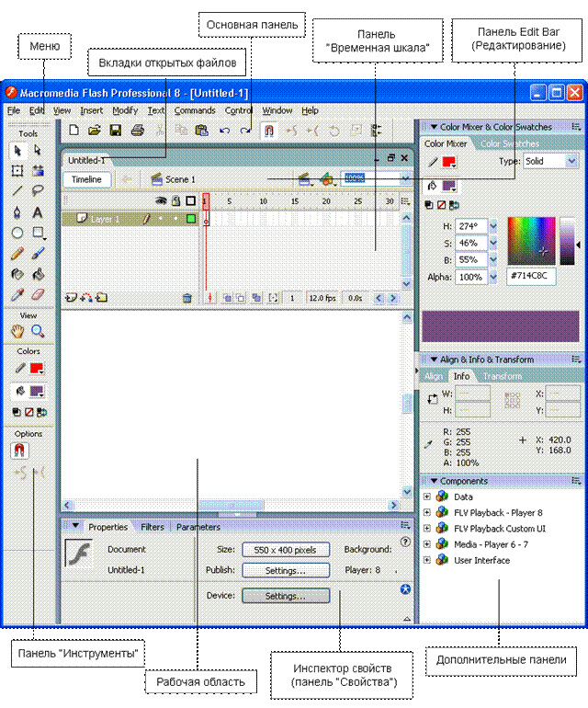Delete layer with timeline trash icon
This screenshot has height=708, width=588.
point(187,298)
